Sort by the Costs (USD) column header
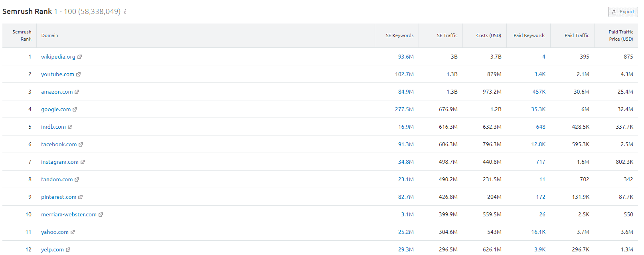The width and height of the screenshot is (644, 255). click(488, 35)
